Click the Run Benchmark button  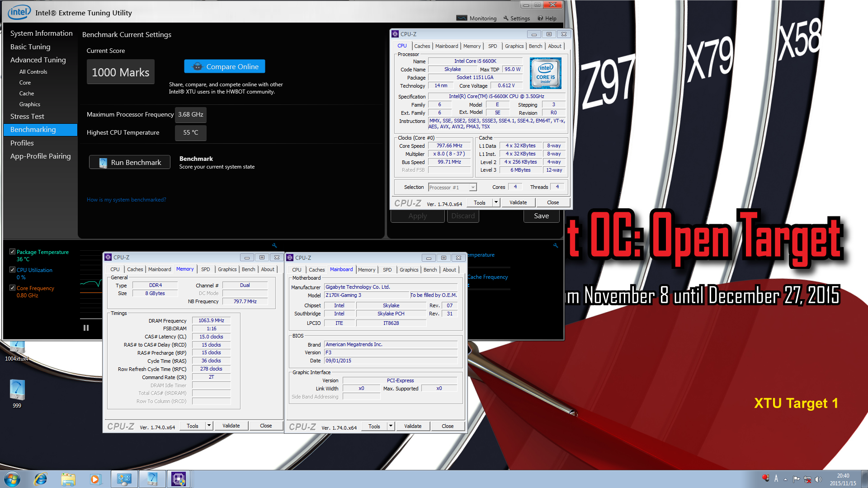129,162
